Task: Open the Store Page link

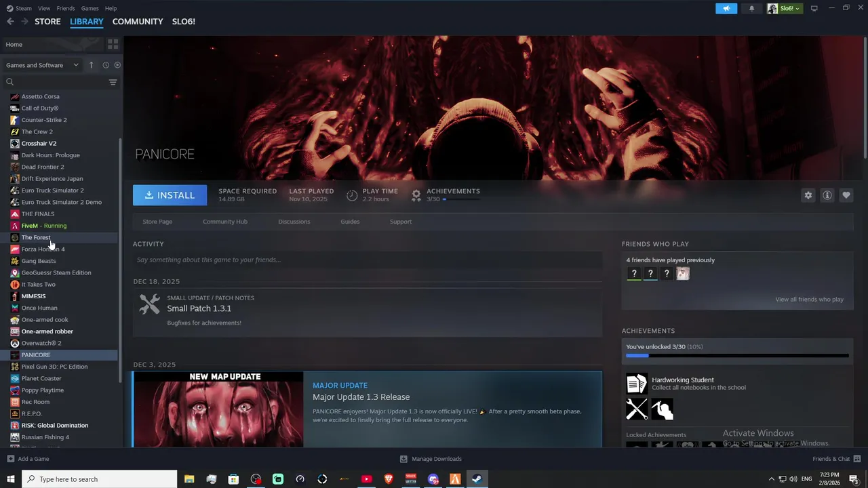Action: point(157,222)
